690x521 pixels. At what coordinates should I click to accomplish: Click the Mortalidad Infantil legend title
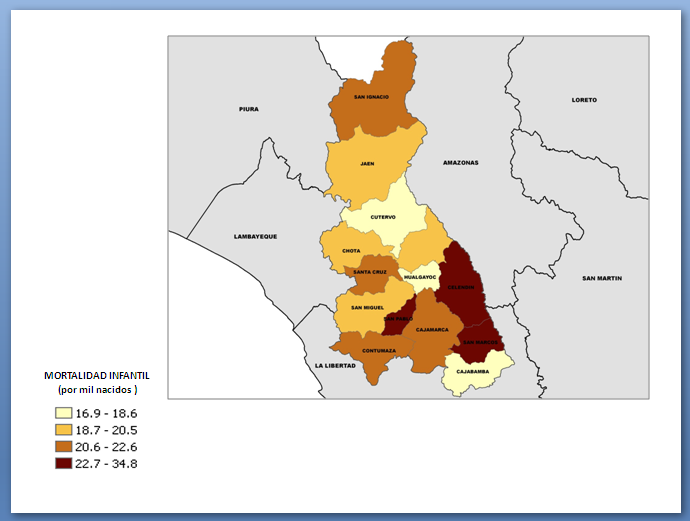pos(96,374)
